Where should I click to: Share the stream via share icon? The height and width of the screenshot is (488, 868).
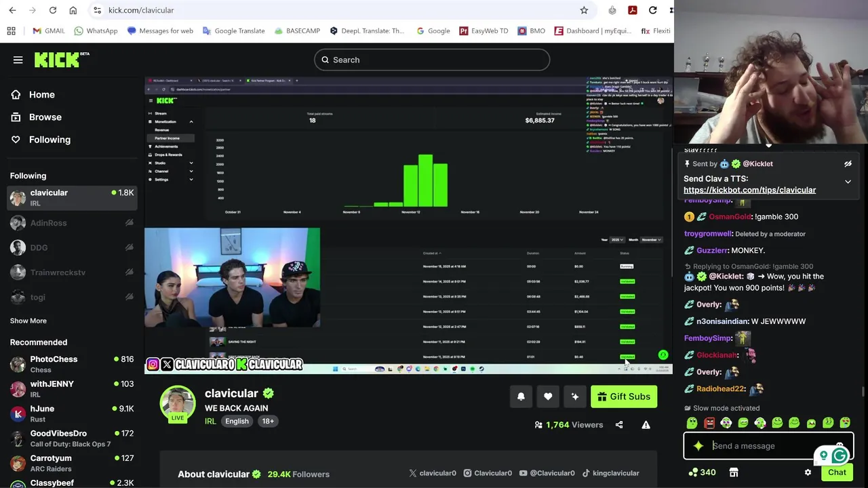pyautogui.click(x=619, y=425)
